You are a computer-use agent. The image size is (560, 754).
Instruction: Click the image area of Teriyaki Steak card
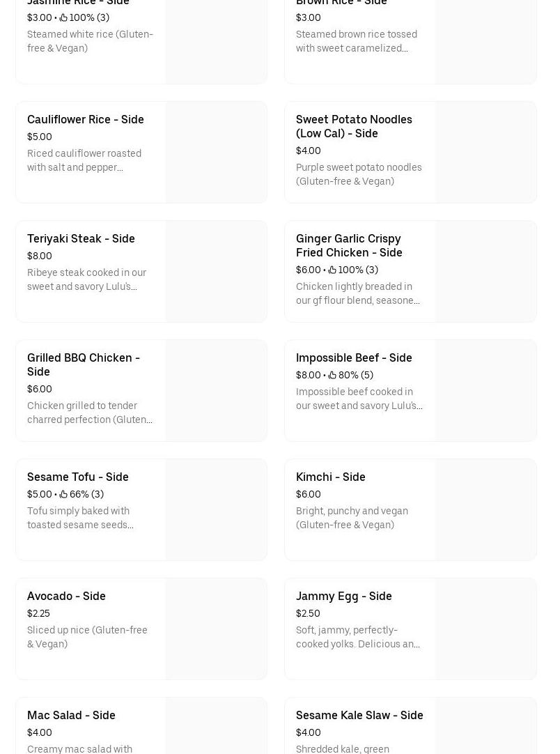pyautogui.click(x=216, y=271)
